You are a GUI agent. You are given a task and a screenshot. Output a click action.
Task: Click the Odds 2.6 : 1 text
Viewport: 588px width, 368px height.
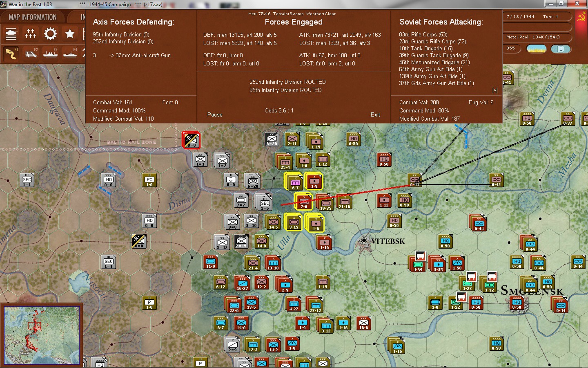click(x=279, y=111)
